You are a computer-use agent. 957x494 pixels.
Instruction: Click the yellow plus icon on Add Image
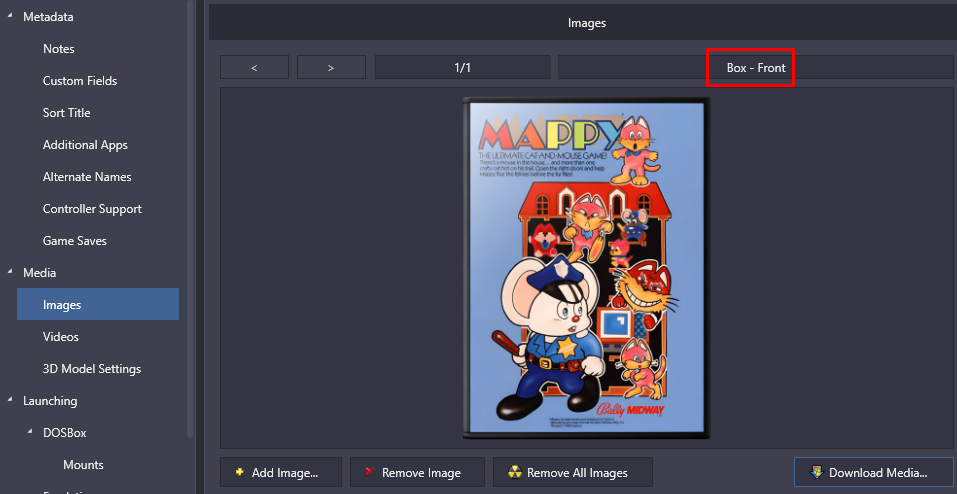coord(238,473)
